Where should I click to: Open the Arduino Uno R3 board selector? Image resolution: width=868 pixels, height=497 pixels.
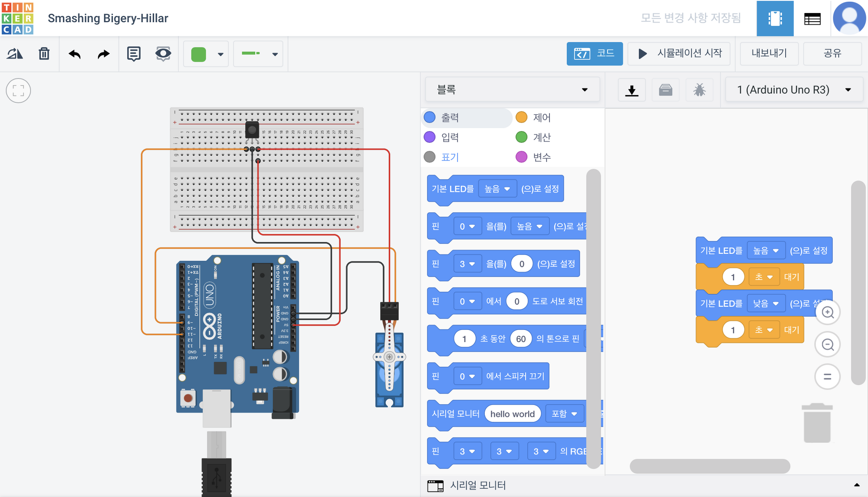pyautogui.click(x=793, y=90)
